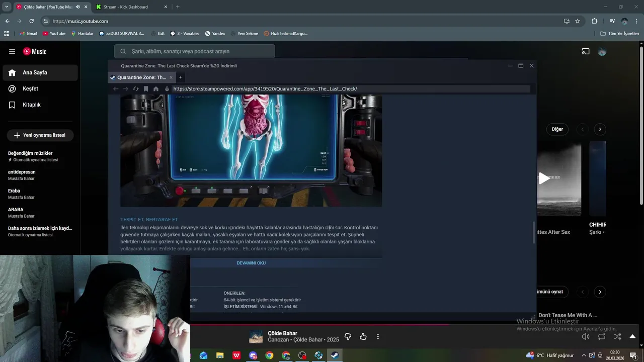Open the YouTube bookmark
Screen dimensions: 644x362
(x=54, y=34)
